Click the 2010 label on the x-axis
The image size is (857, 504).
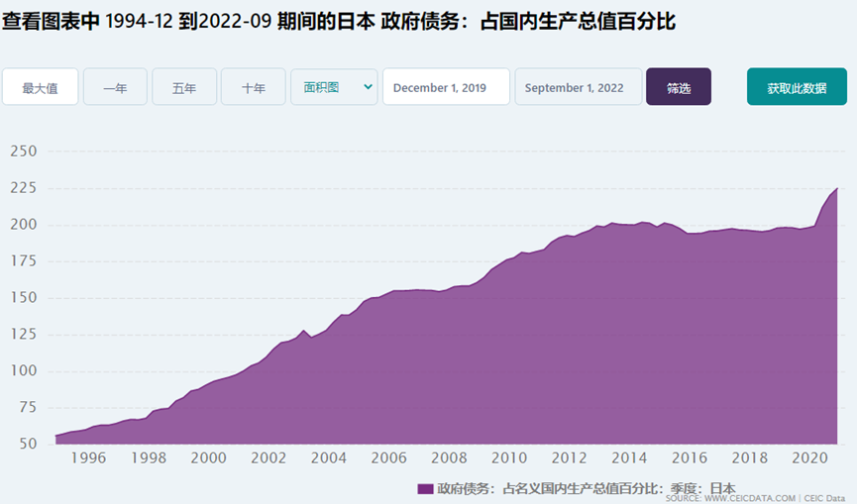[509, 457]
